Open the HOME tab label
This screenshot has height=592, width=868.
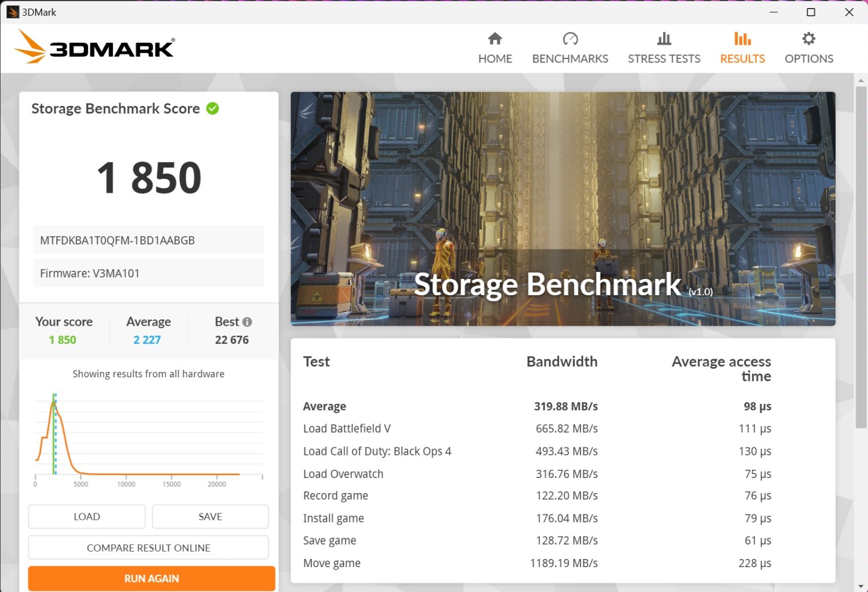pyautogui.click(x=495, y=58)
